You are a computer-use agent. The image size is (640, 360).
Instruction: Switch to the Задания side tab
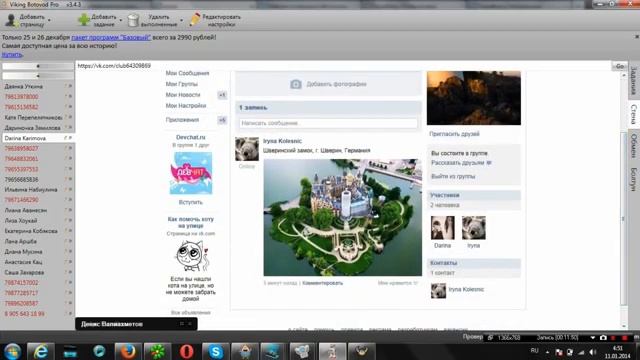coord(633,80)
